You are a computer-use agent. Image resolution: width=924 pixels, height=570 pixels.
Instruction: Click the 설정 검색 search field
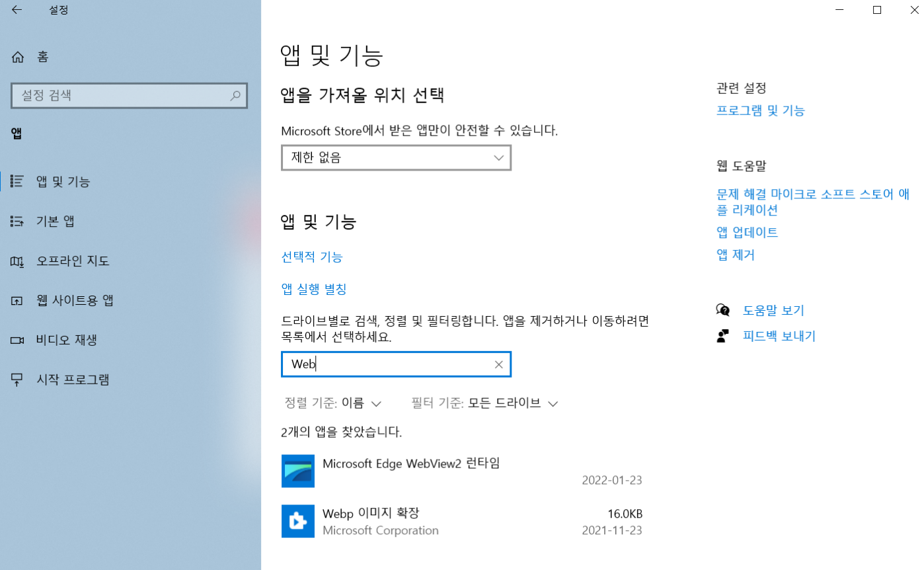[130, 96]
